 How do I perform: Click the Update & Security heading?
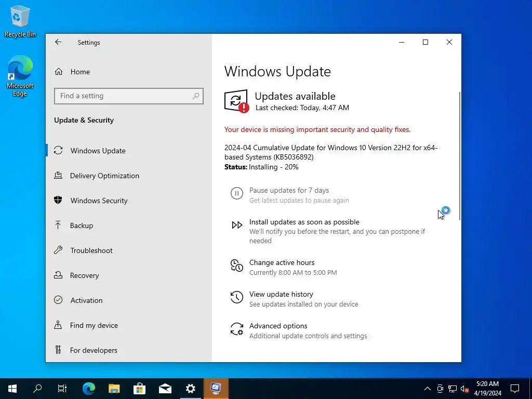point(84,120)
